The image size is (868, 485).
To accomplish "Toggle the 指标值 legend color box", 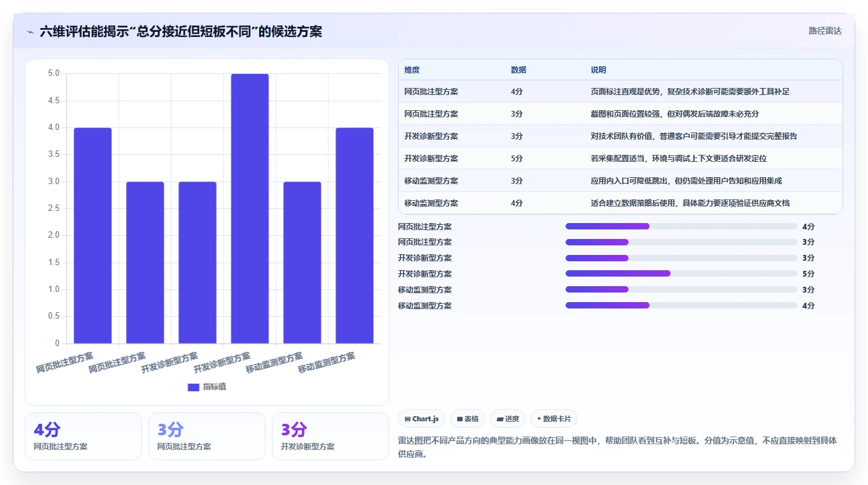I will [x=194, y=387].
